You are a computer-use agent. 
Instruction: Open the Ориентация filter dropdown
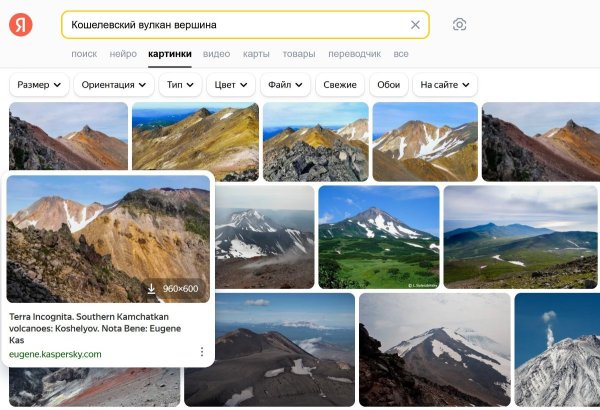point(112,85)
